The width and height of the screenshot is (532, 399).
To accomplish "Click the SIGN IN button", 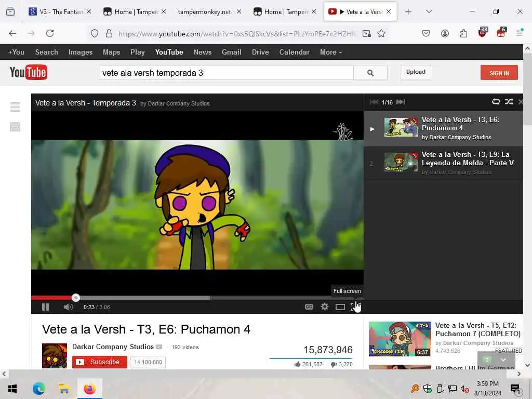I will [x=499, y=73].
